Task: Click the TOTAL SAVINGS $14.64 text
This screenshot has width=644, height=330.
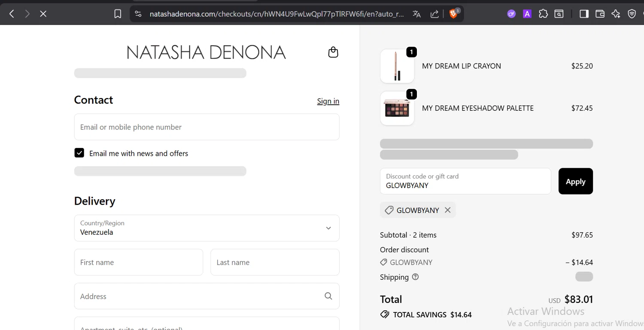Action: (432, 315)
